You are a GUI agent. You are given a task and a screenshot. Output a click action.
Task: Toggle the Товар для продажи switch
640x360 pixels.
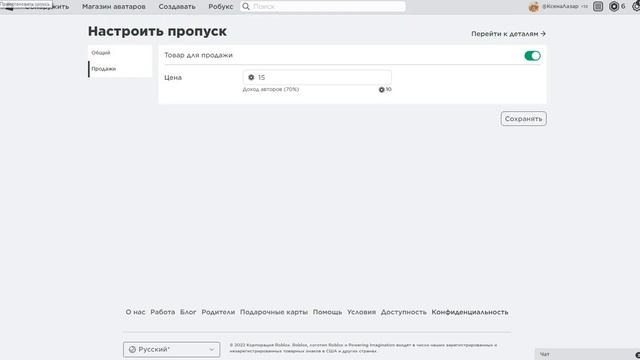click(532, 56)
